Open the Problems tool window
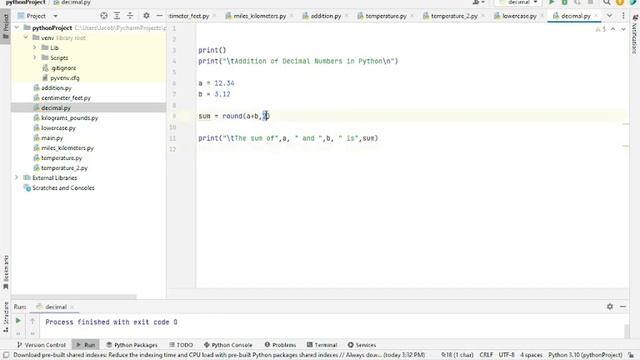This screenshot has height=360, width=640. (280, 345)
